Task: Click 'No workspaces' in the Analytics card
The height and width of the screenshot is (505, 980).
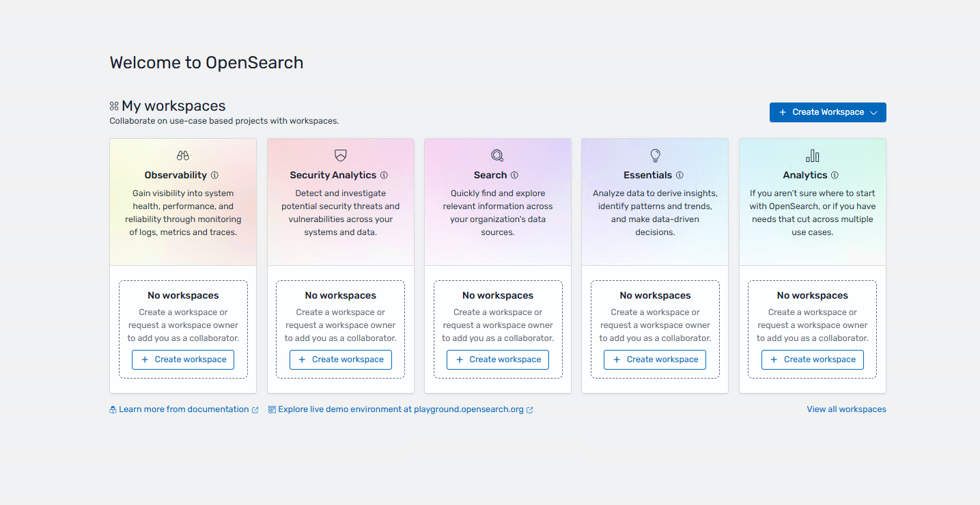Action: [813, 295]
